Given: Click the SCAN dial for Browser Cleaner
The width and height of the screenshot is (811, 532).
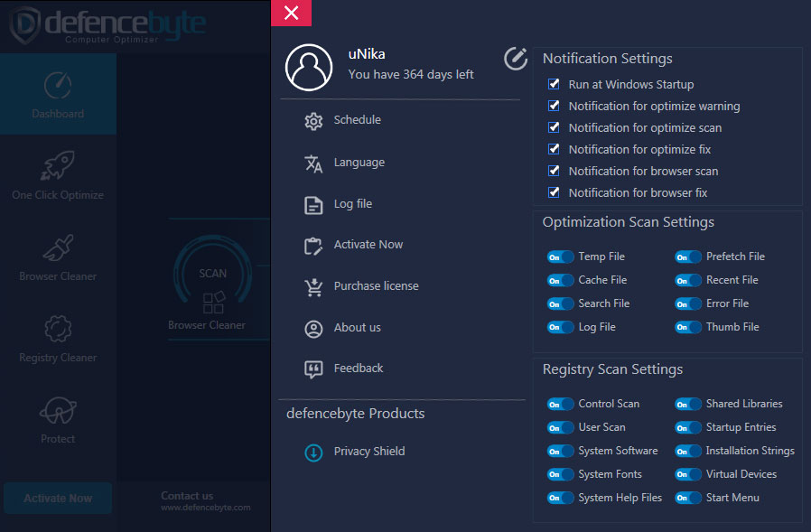Looking at the screenshot, I should (x=212, y=275).
